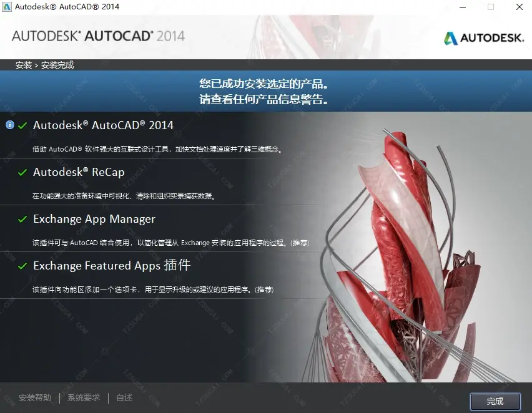
Task: Click the 完成 button to finish installation
Action: (495, 402)
